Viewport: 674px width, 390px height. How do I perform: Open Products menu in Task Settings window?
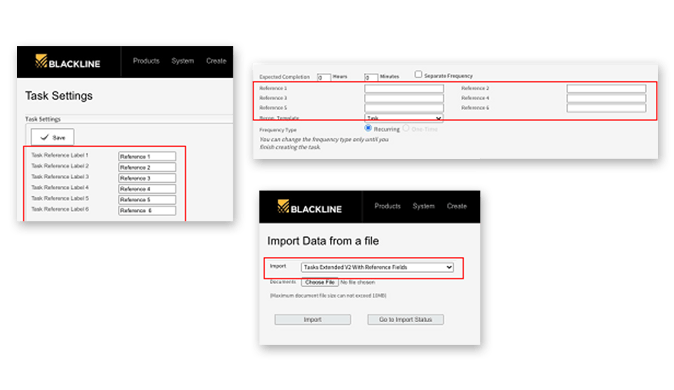(146, 61)
